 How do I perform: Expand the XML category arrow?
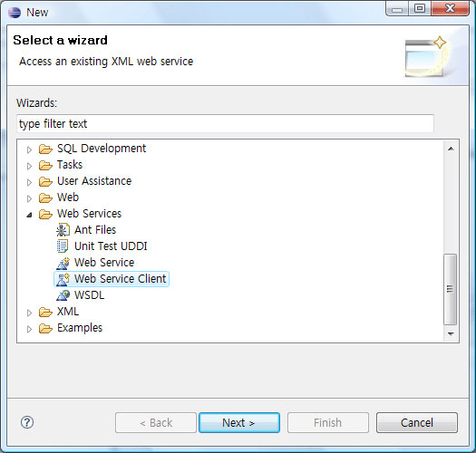[x=29, y=313]
